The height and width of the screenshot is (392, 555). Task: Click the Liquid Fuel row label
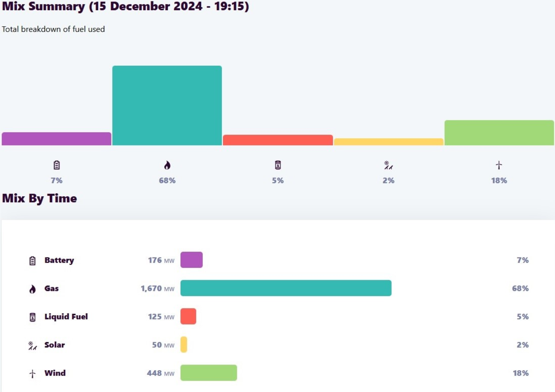(x=66, y=316)
